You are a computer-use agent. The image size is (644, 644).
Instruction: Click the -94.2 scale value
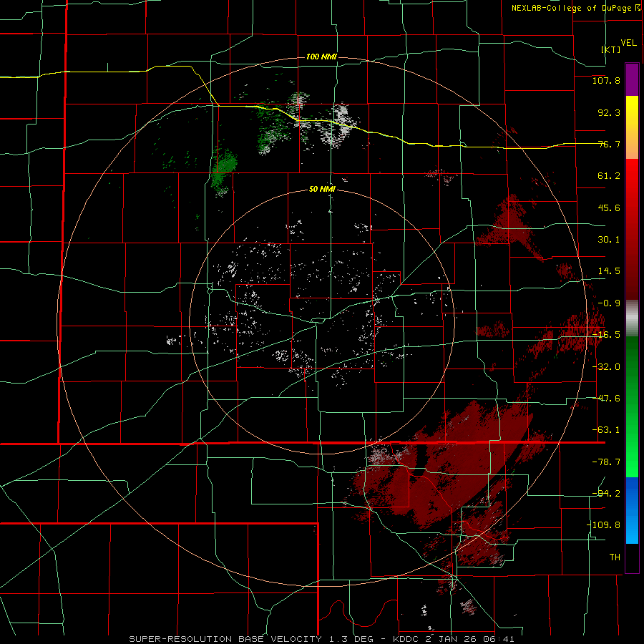click(606, 493)
